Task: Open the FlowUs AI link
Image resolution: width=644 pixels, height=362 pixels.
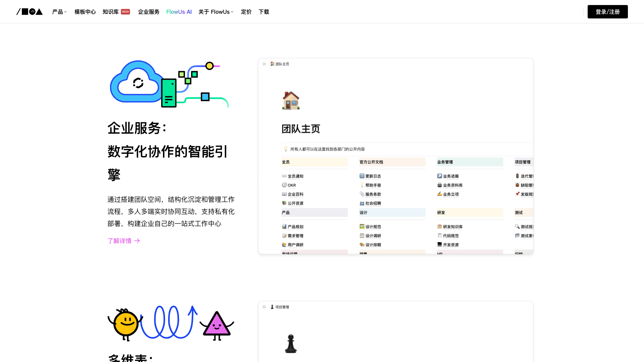Action: pyautogui.click(x=179, y=12)
